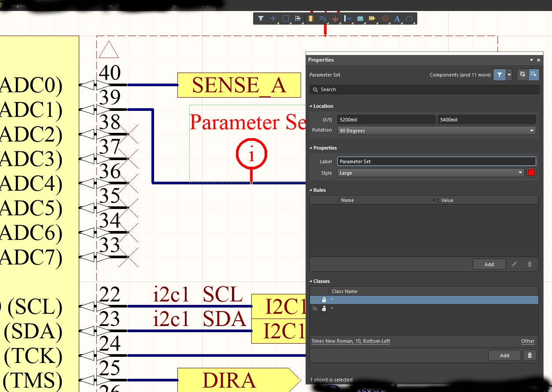
Task: Toggle visibility eye on the selected class row
Action: click(x=314, y=300)
